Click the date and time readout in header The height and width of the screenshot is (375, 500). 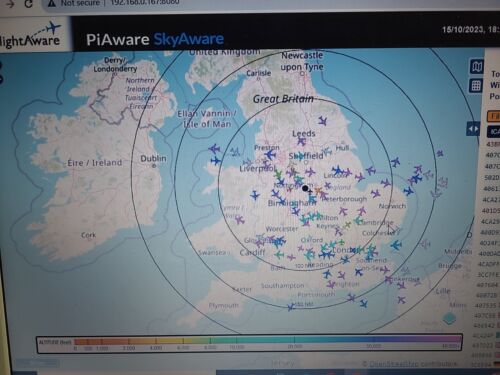(x=471, y=29)
